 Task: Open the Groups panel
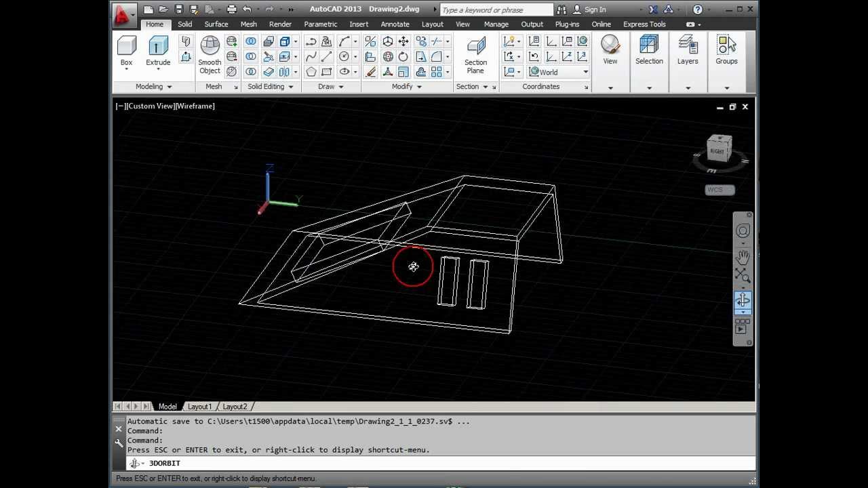click(726, 51)
